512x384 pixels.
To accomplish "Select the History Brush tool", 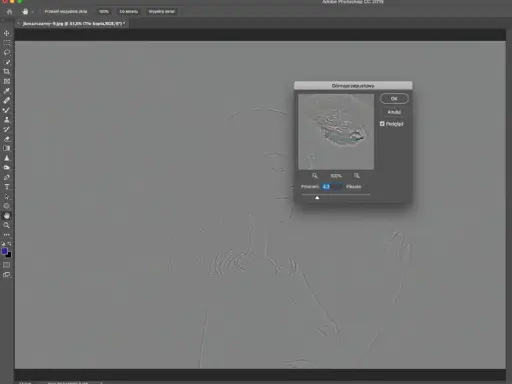I will pyautogui.click(x=7, y=129).
